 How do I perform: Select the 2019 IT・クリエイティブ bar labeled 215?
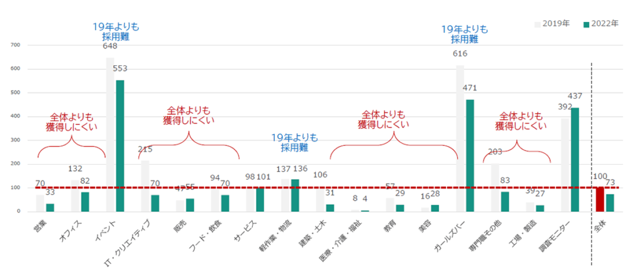(x=145, y=186)
